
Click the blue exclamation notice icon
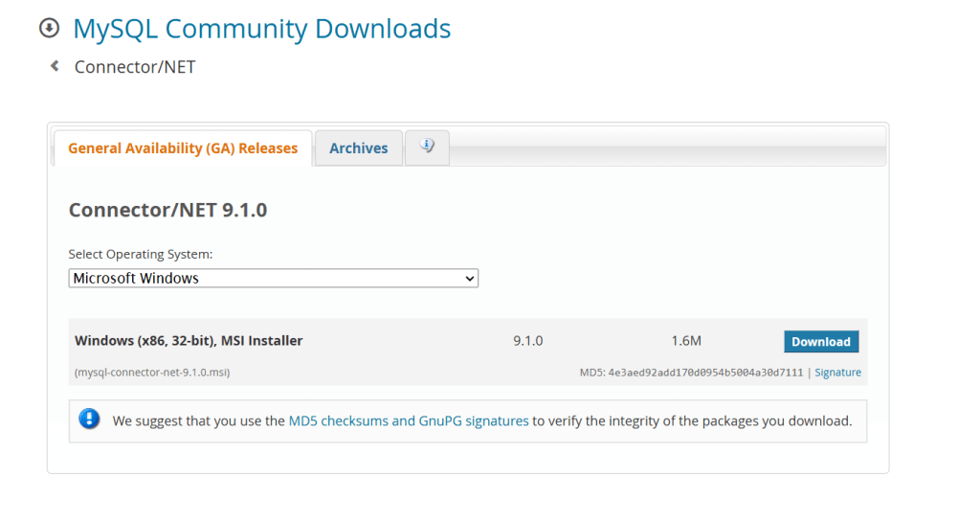point(89,420)
